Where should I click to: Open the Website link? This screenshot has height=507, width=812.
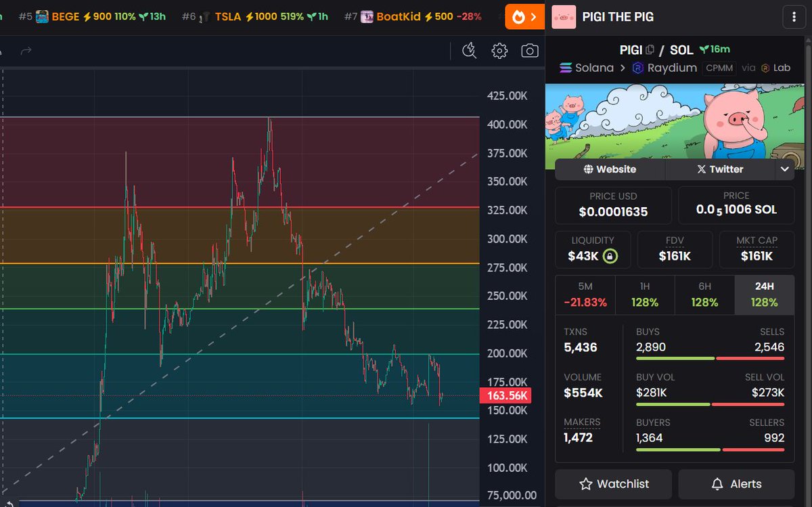pos(610,169)
